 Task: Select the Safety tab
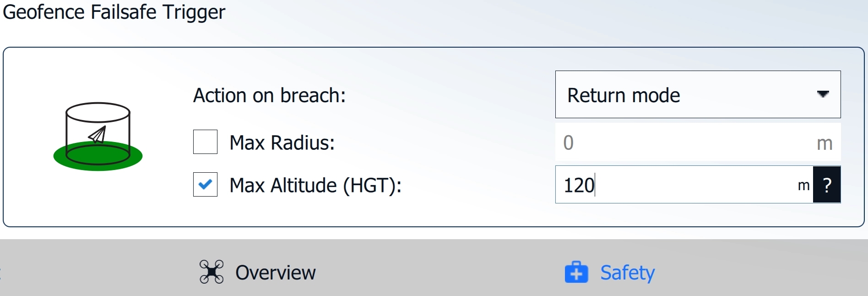pos(627,273)
